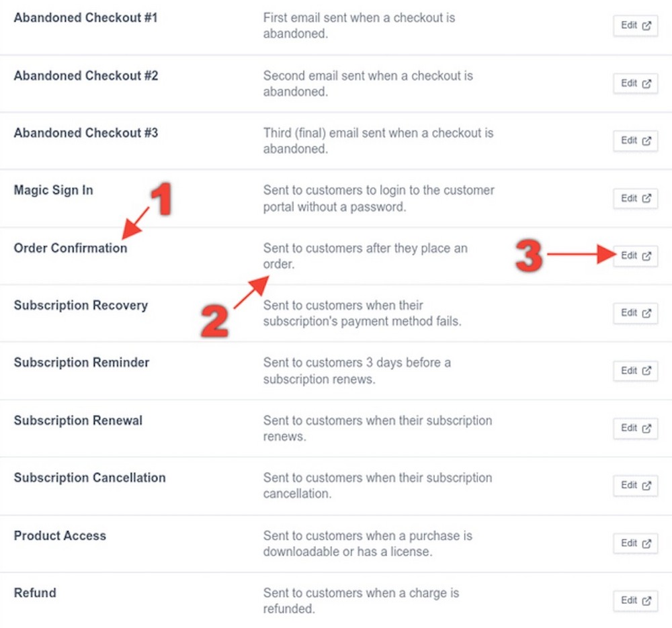
Task: Click the external-link icon on Product Access Edit button
Action: tap(646, 543)
